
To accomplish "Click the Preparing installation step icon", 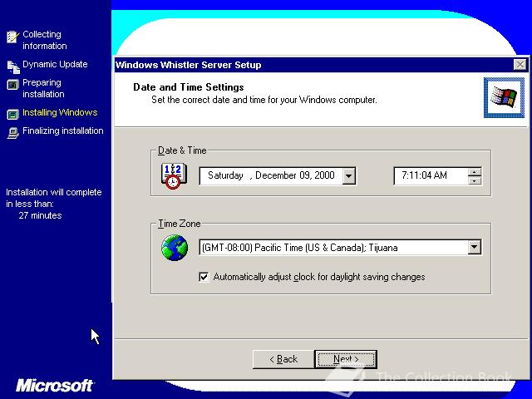I will [x=12, y=85].
